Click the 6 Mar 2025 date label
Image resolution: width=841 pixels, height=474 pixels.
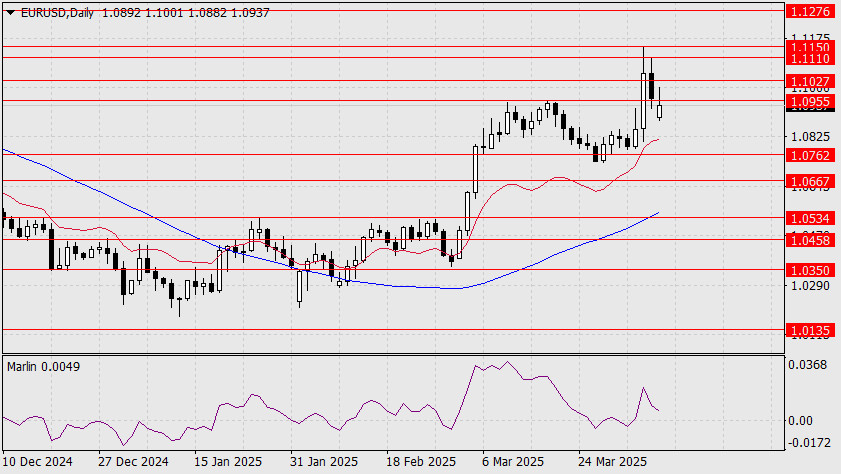[x=513, y=462]
